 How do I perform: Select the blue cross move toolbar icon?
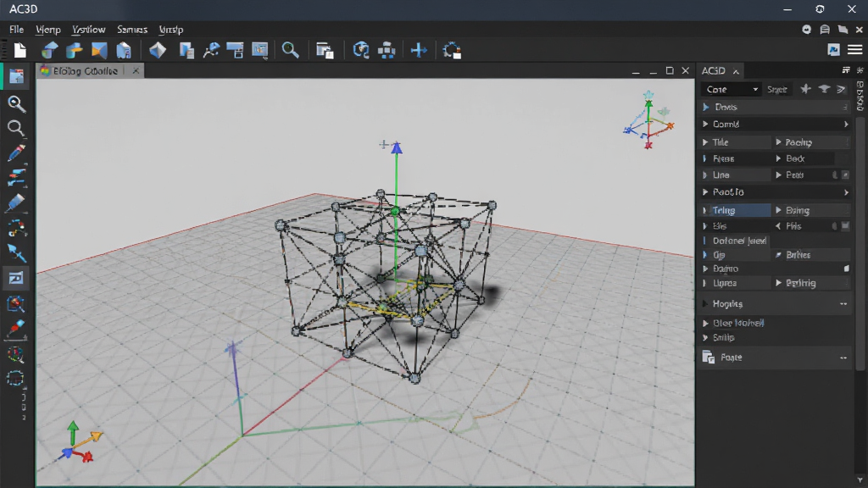[x=419, y=50]
